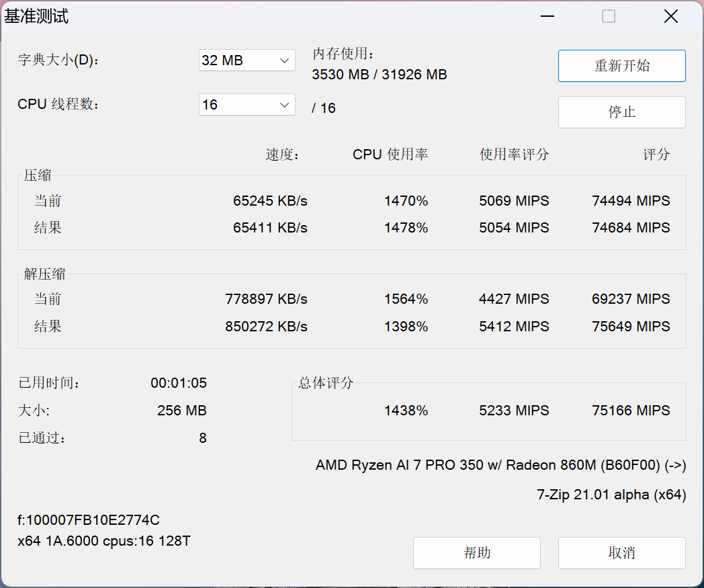Click the 基准测试 title bar text
The height and width of the screenshot is (588, 704).
pos(37,17)
